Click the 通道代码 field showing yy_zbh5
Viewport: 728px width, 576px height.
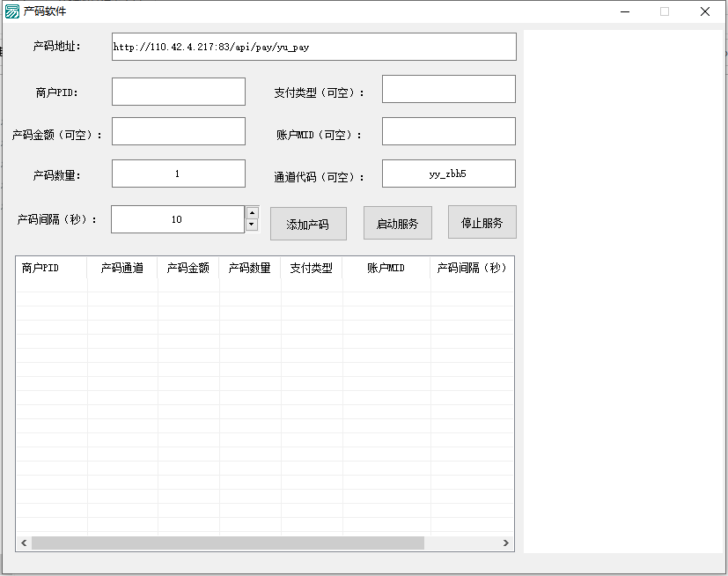click(x=448, y=173)
